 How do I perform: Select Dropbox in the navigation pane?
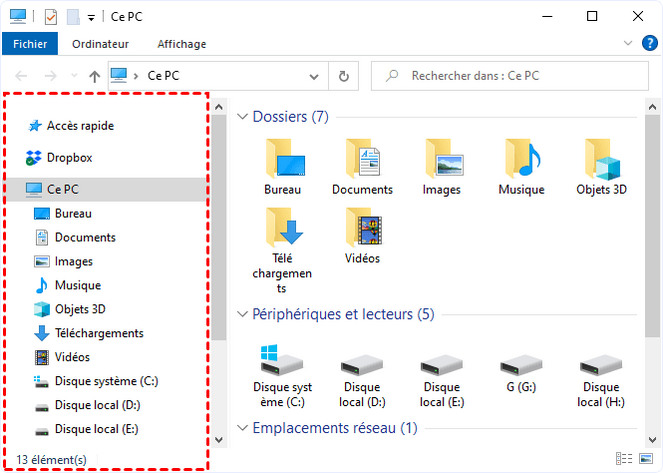tap(69, 157)
